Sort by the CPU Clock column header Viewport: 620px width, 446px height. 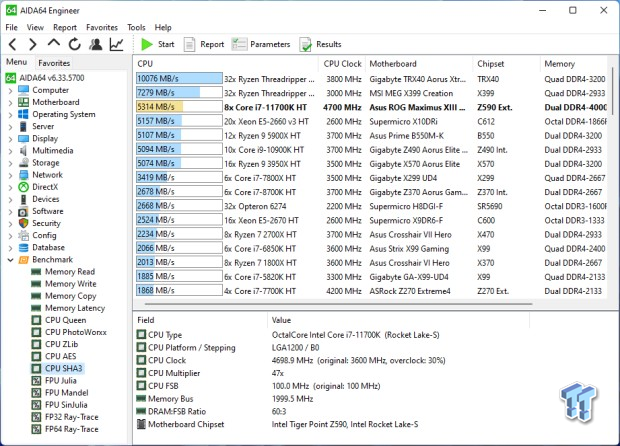(x=342, y=64)
